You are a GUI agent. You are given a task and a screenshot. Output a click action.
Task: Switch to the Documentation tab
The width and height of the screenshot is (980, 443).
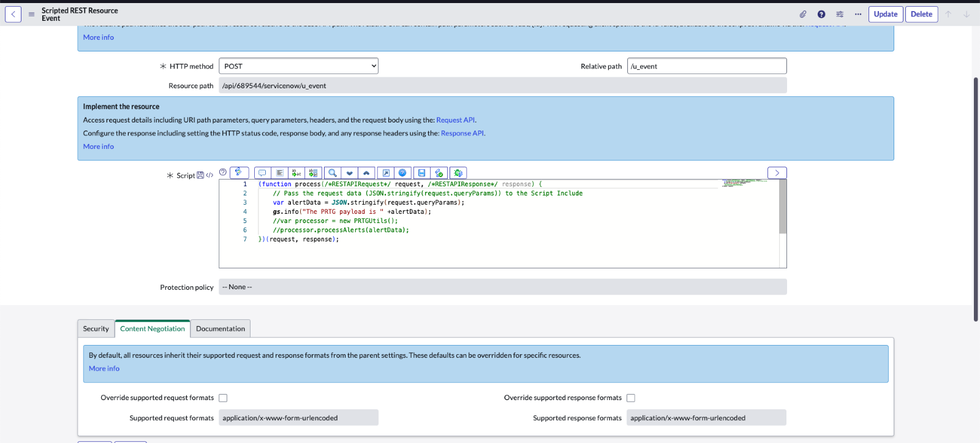pyautogui.click(x=221, y=329)
